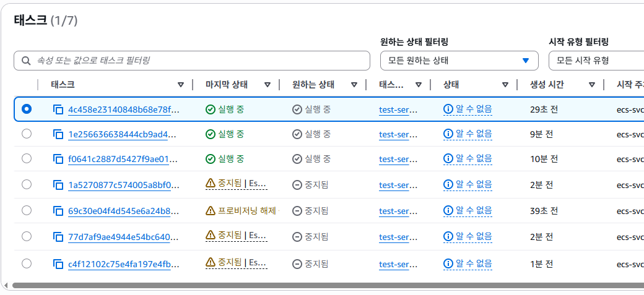The image size is (644, 295).
Task: Click stopped minus icon in 39초 전 row
Action: [297, 212]
